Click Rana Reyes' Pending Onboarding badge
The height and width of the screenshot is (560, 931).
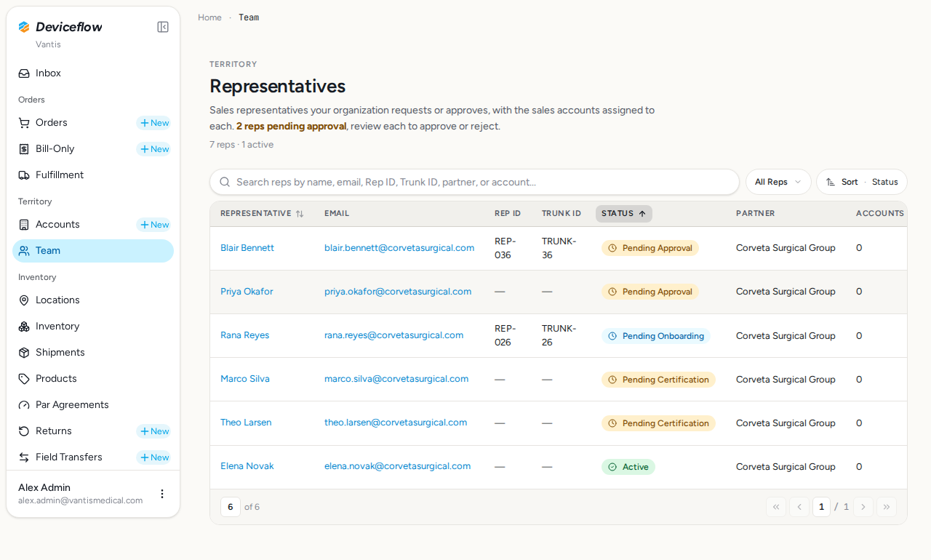click(655, 336)
